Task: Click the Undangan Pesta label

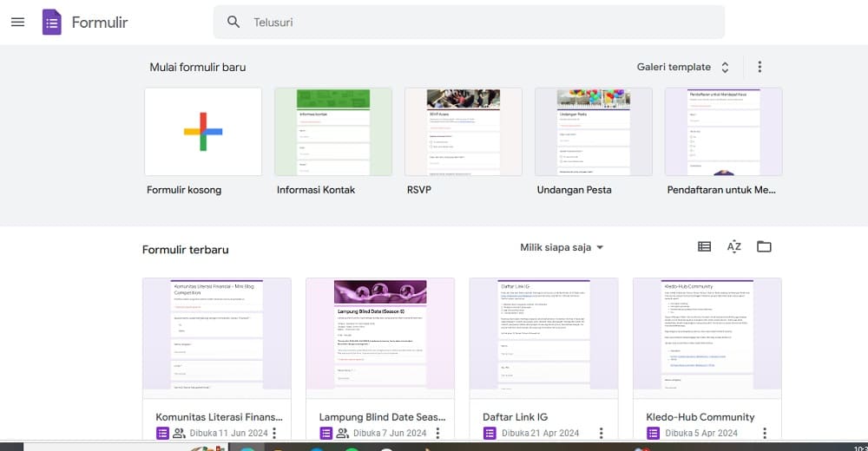Action: (x=574, y=190)
